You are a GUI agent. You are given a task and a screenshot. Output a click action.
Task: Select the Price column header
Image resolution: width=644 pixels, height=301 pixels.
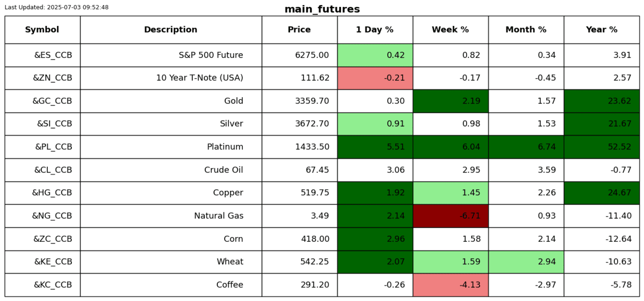299,30
